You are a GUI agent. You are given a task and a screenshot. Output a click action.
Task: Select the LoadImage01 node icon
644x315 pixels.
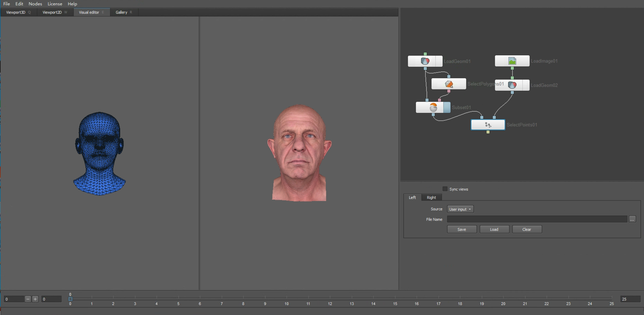tap(512, 61)
